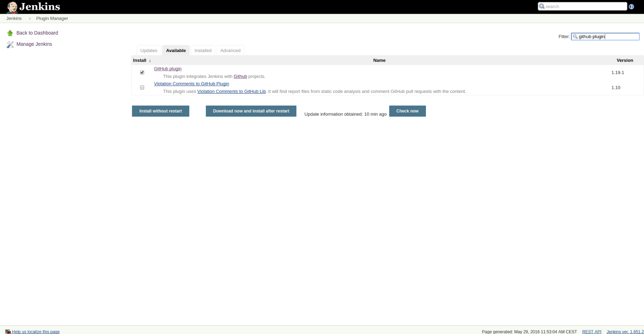Focus the Filter input field

click(605, 37)
